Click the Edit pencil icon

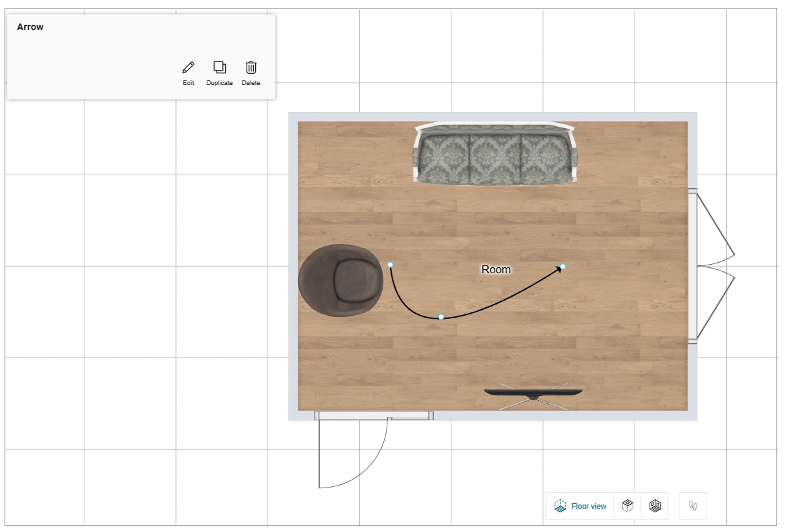(188, 67)
